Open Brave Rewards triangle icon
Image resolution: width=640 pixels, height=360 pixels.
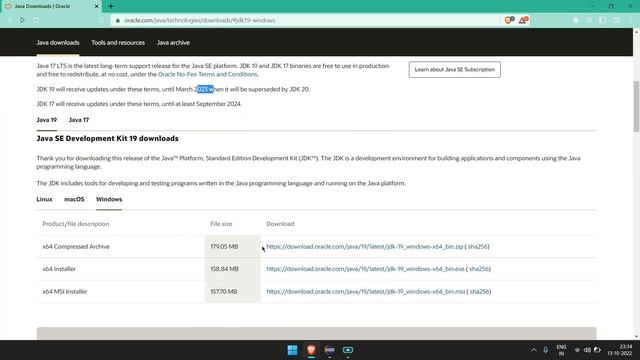(523, 20)
